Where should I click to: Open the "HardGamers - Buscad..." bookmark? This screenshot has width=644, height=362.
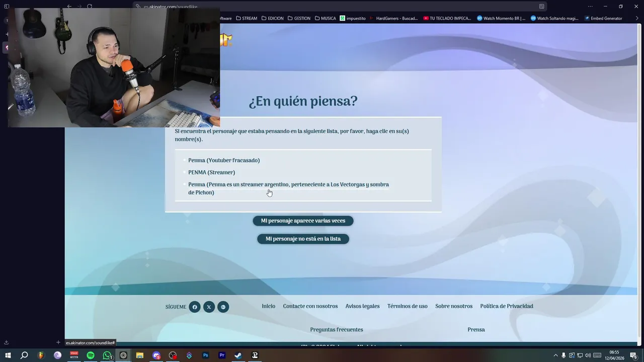[393, 18]
